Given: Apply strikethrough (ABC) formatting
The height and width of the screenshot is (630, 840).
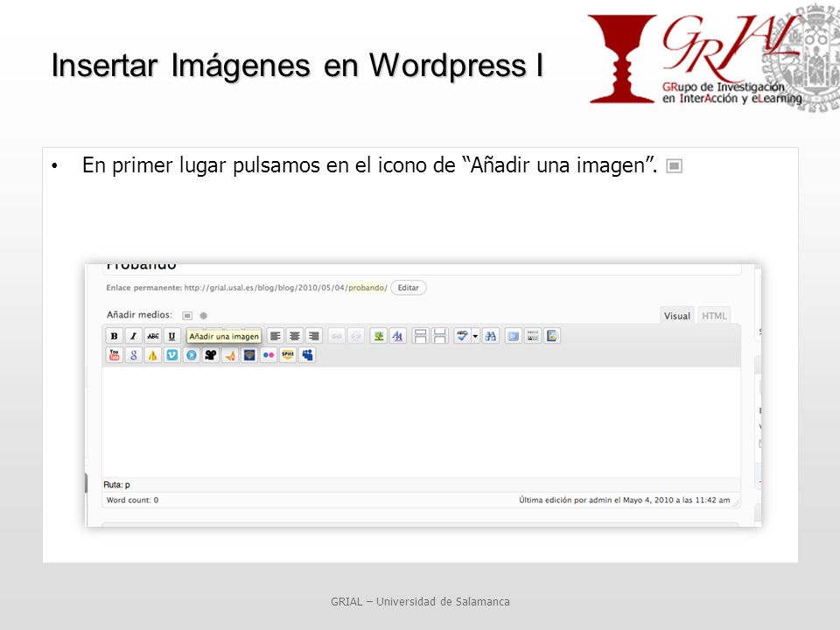Looking at the screenshot, I should [152, 336].
